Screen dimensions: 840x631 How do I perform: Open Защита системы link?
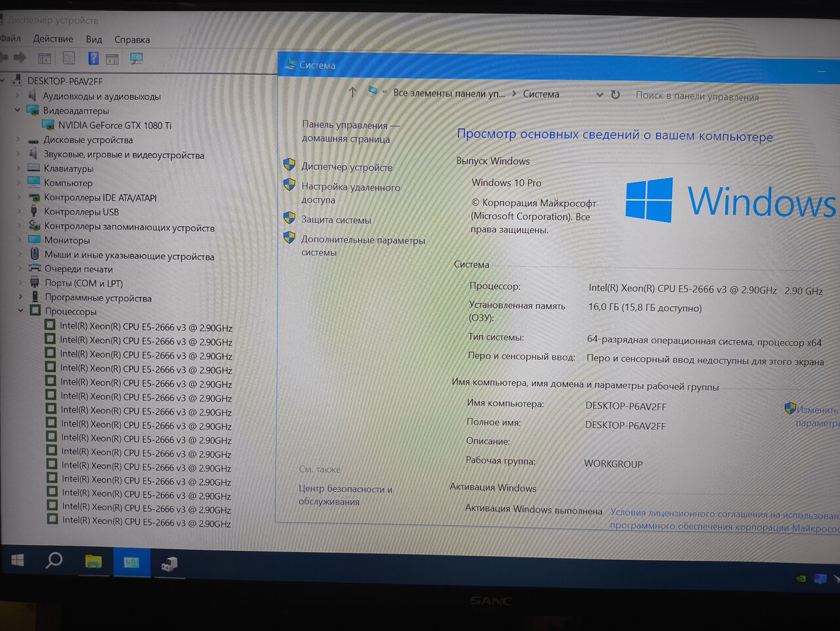[336, 219]
